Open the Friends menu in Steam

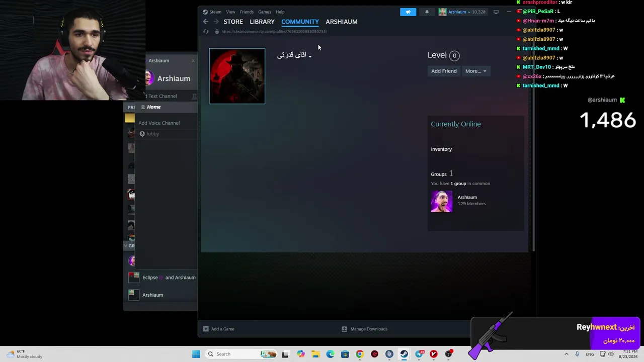click(x=247, y=12)
